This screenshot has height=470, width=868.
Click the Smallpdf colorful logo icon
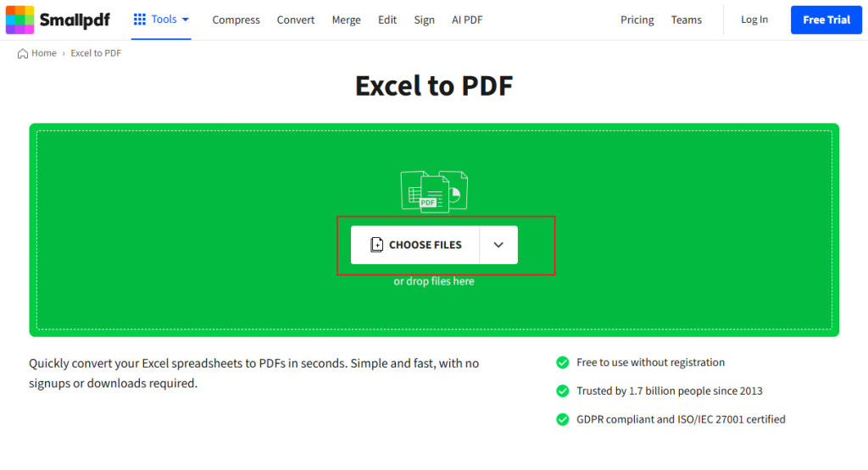click(x=20, y=19)
